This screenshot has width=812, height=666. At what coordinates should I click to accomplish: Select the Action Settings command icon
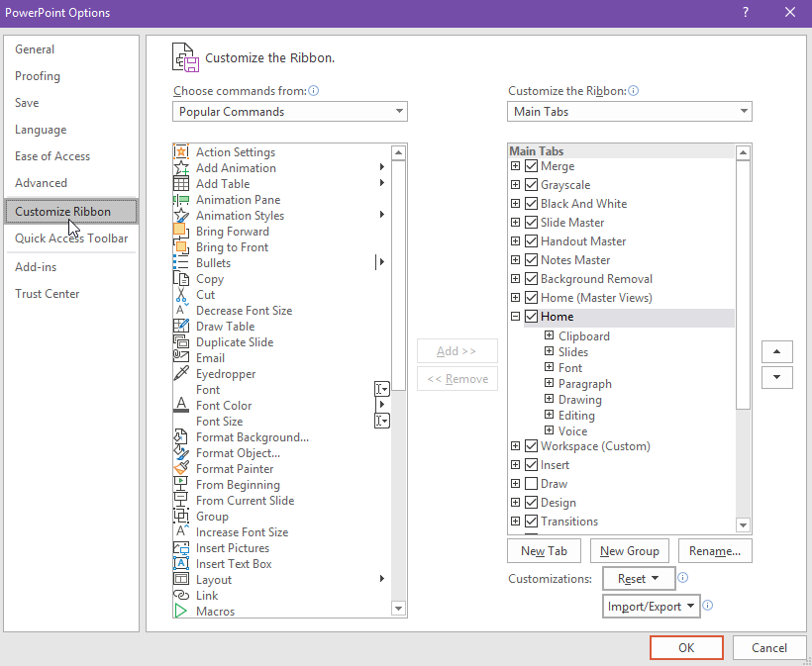click(181, 152)
